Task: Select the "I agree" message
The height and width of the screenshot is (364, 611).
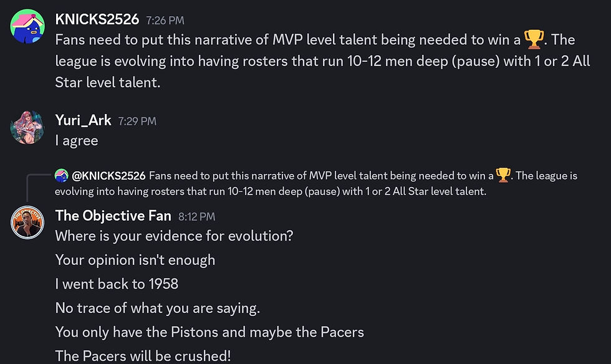Action: tap(77, 141)
